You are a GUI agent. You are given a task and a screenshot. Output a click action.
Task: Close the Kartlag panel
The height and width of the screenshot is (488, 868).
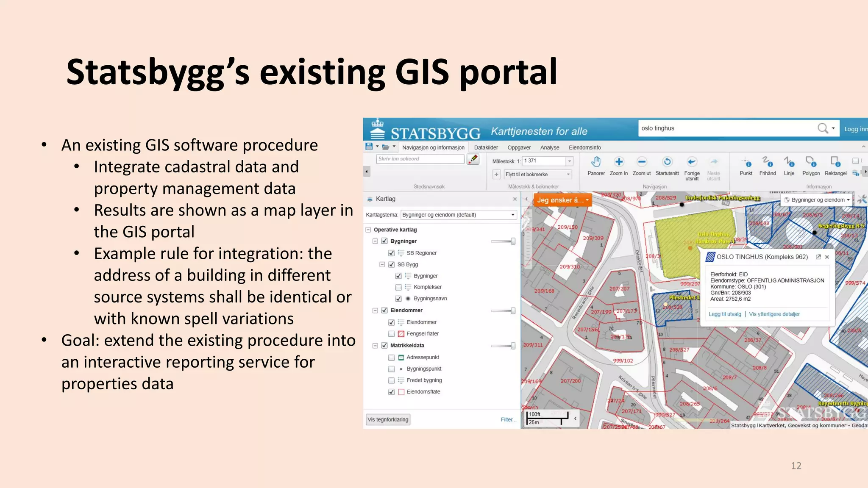pos(515,199)
